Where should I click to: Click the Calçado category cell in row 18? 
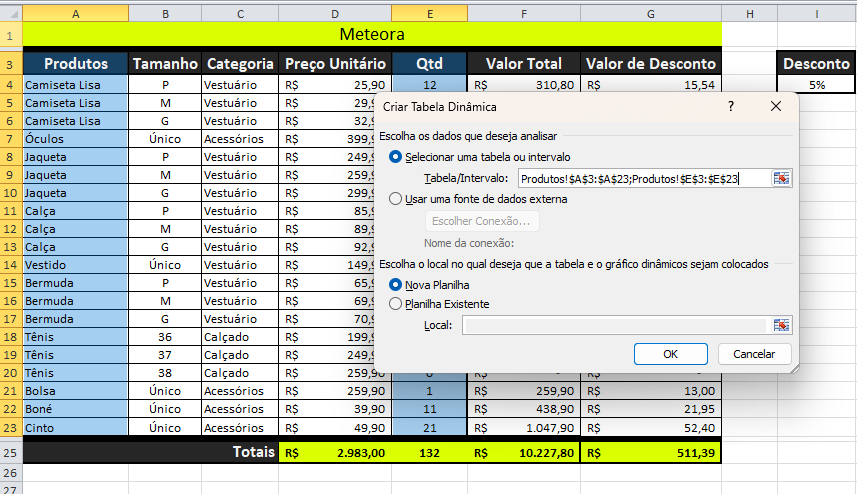pos(240,337)
